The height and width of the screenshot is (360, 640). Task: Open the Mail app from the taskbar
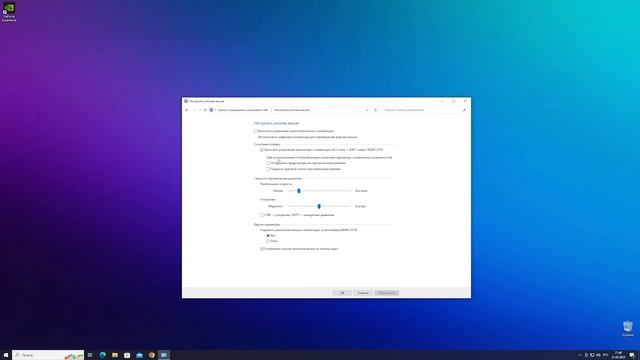coord(139,355)
